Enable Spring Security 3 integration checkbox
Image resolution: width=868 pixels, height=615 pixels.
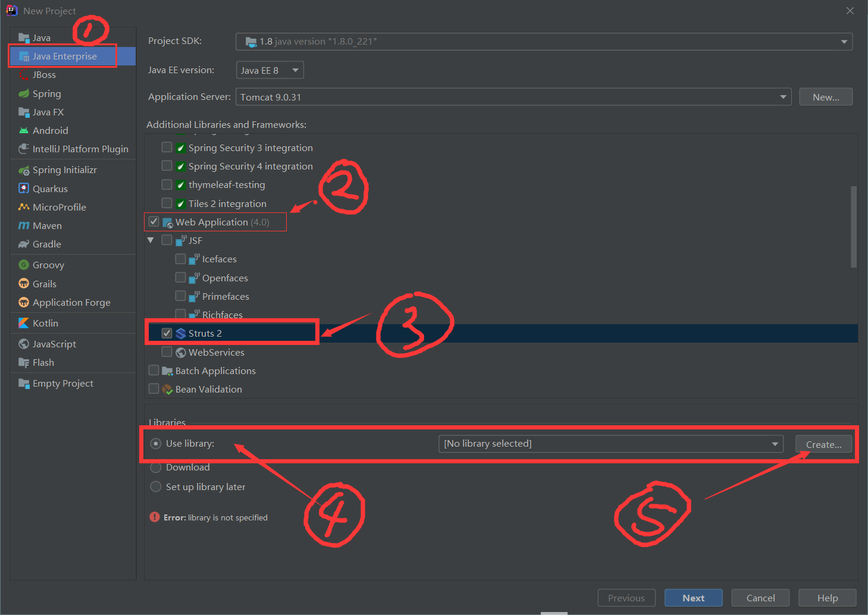click(167, 147)
